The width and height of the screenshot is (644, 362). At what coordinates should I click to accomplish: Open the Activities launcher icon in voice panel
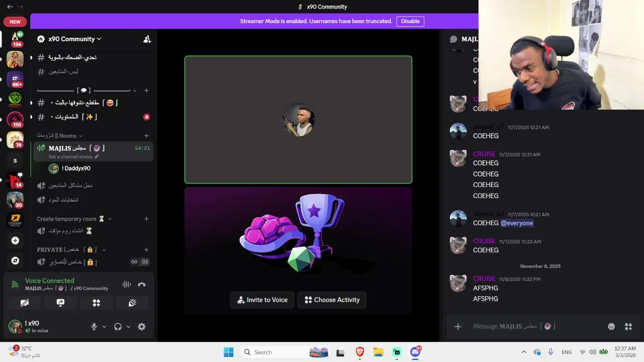[x=96, y=303]
